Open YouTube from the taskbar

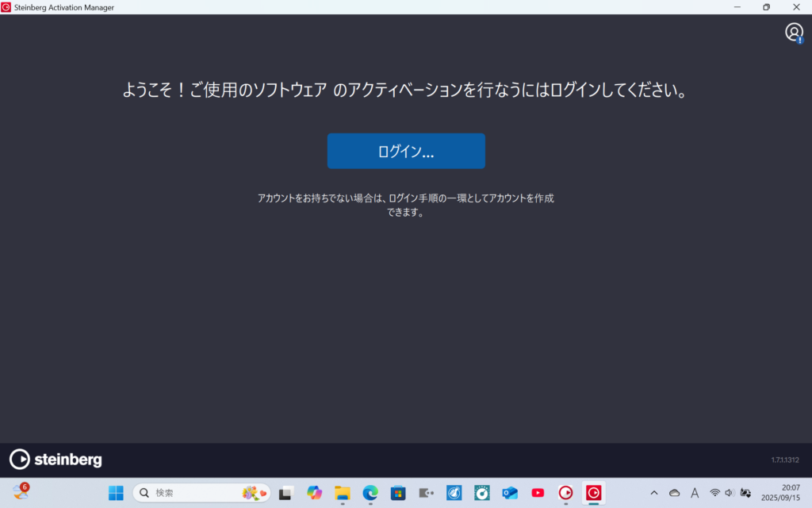538,493
